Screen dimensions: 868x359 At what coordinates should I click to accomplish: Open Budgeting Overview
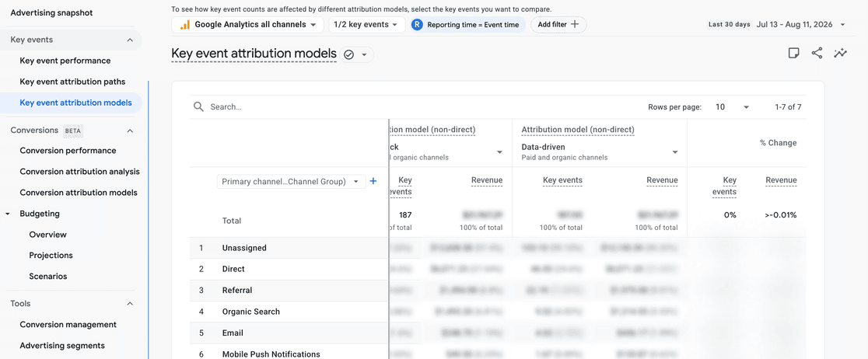48,235
